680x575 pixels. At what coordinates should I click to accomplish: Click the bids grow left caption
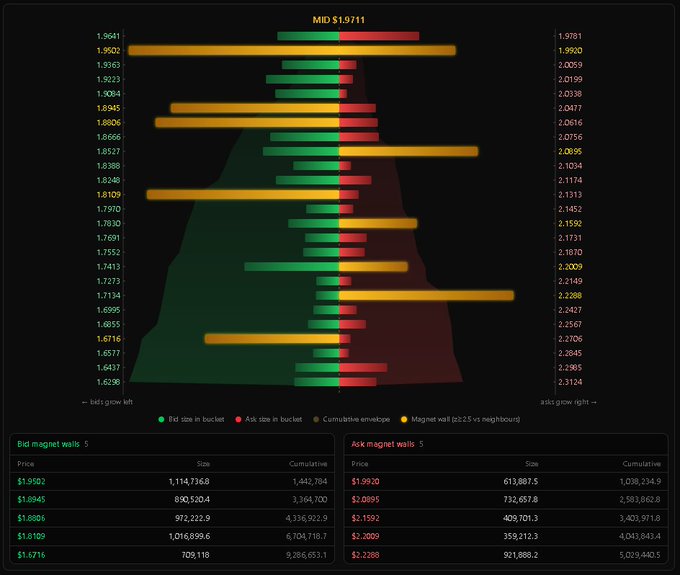[x=107, y=402]
